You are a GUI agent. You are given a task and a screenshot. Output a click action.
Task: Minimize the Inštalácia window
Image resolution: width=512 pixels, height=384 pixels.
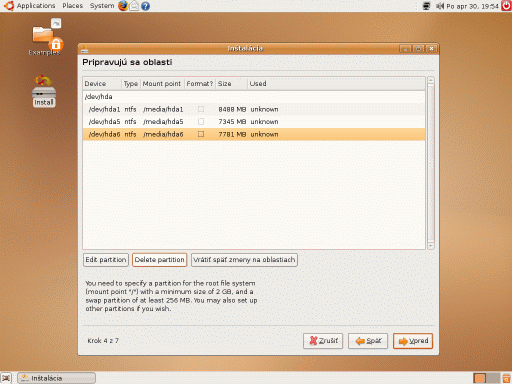[x=405, y=49]
